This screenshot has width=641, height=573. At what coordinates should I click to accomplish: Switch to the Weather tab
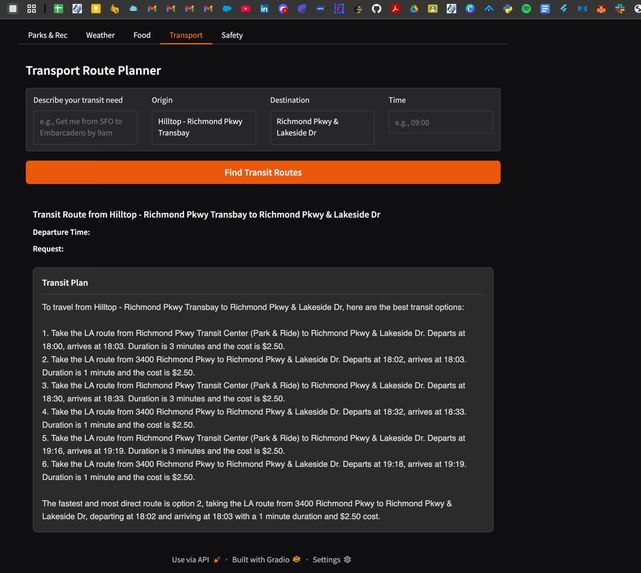coord(100,35)
